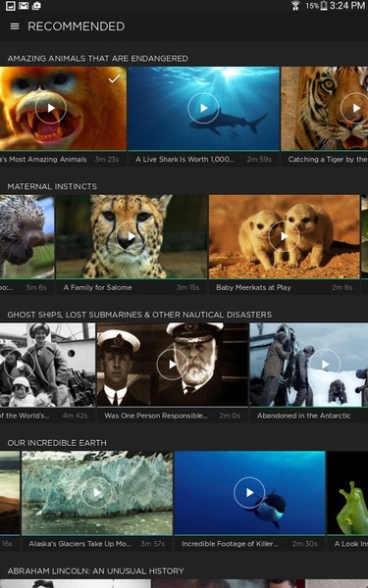The height and width of the screenshot is (588, 368).
Task: Select 'Ghost Ships, Lost Submarines' category heading
Action: click(139, 315)
